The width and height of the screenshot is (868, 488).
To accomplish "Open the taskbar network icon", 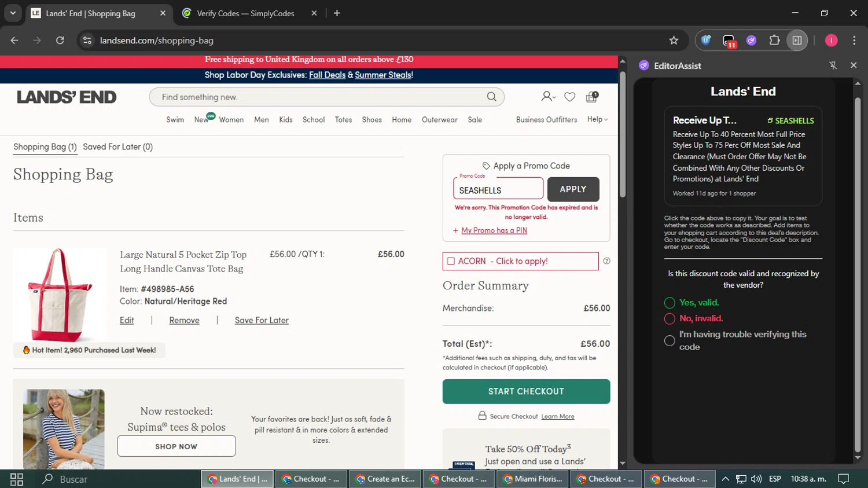I will [x=741, y=479].
